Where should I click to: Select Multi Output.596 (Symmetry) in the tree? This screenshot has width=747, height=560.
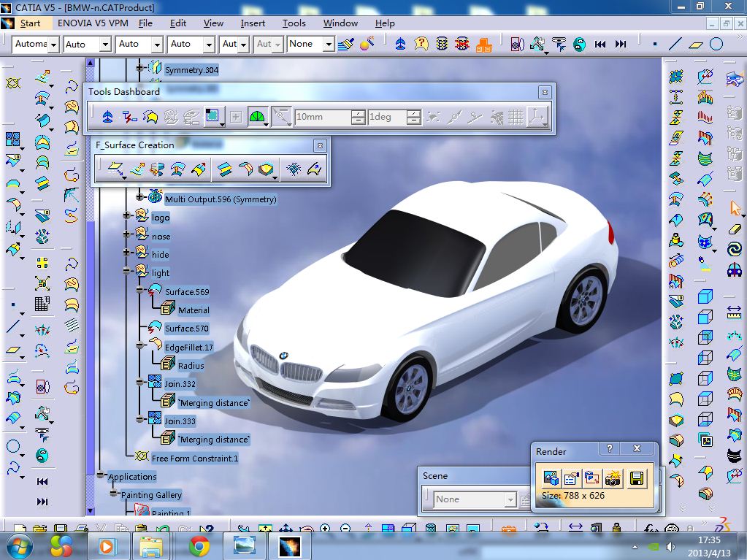(220, 199)
